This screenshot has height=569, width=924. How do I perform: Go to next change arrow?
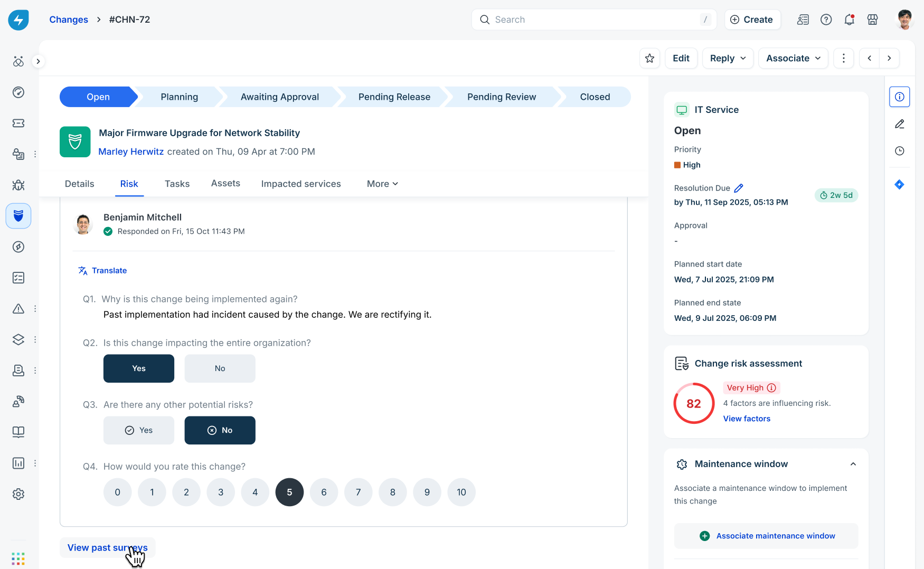(x=890, y=58)
